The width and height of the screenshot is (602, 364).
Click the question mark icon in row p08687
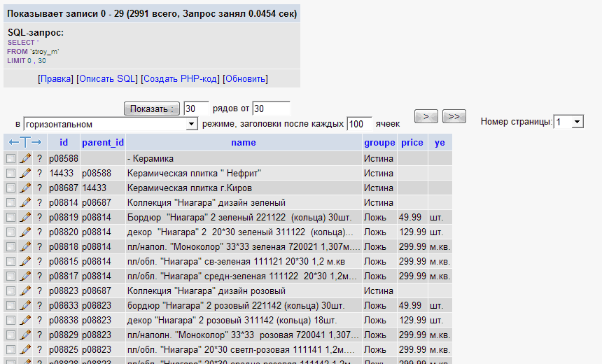[x=40, y=188]
